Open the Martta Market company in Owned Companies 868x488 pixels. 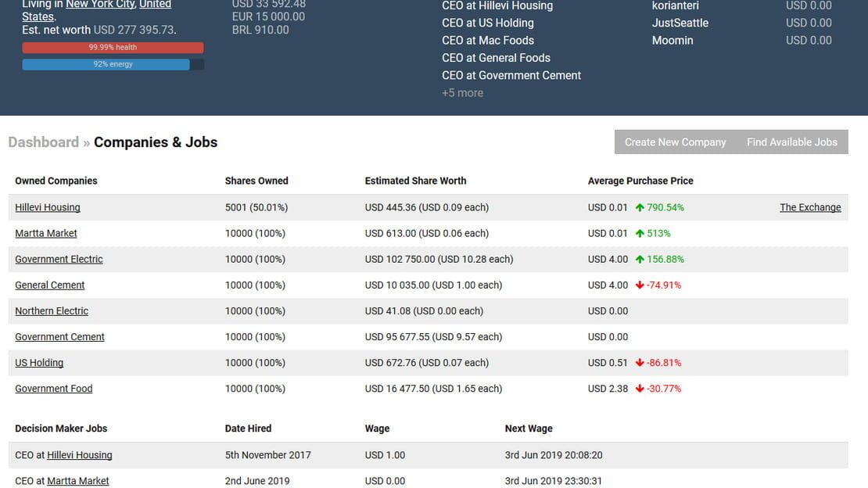(46, 233)
